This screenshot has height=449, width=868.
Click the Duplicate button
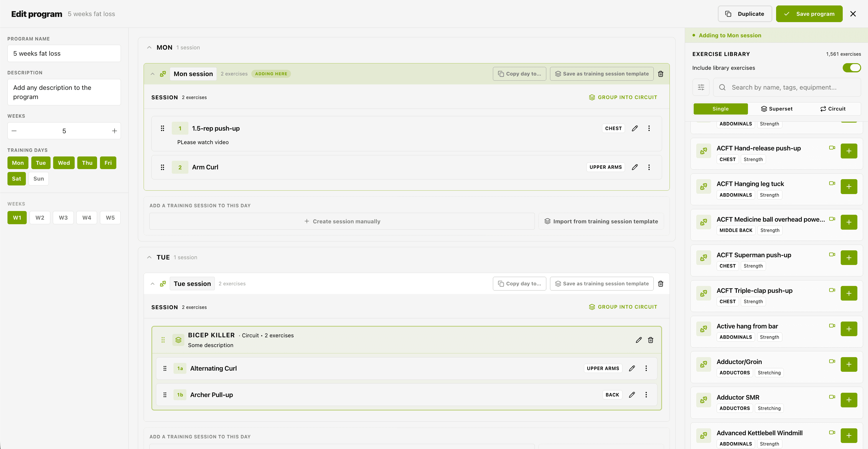coord(745,14)
